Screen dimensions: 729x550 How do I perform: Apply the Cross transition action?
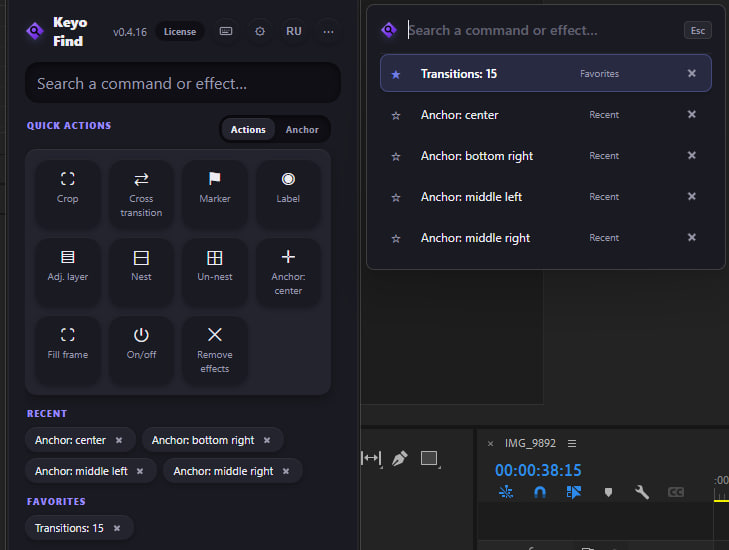[x=141, y=194]
